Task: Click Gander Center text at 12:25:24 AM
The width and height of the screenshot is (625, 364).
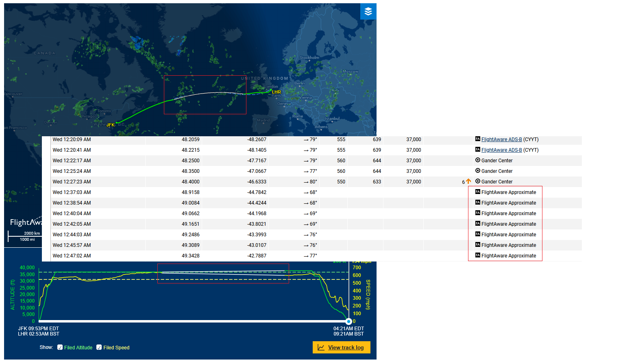Action: point(497,171)
